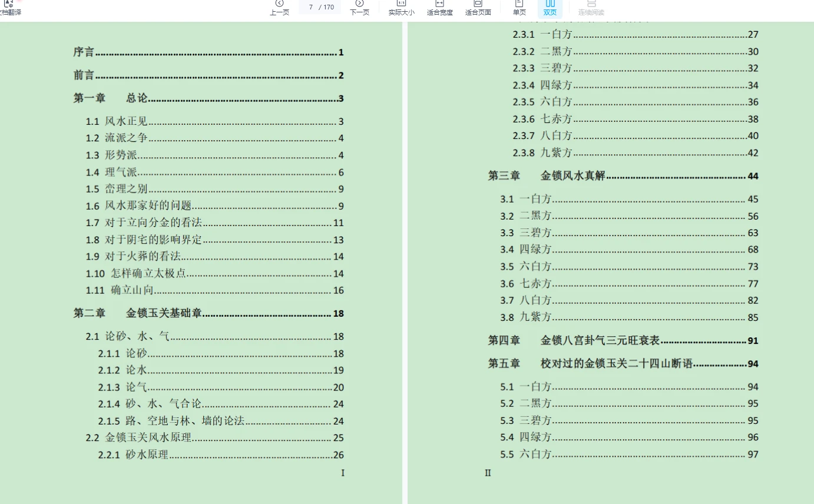Open section 2.1 论砂、水、气
This screenshot has width=814, height=504.
coord(214,337)
